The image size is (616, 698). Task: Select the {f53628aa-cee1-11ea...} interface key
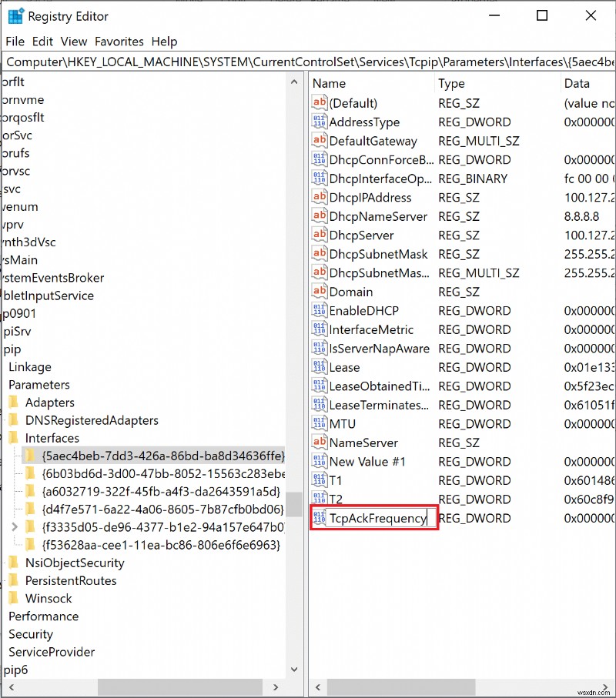click(161, 545)
